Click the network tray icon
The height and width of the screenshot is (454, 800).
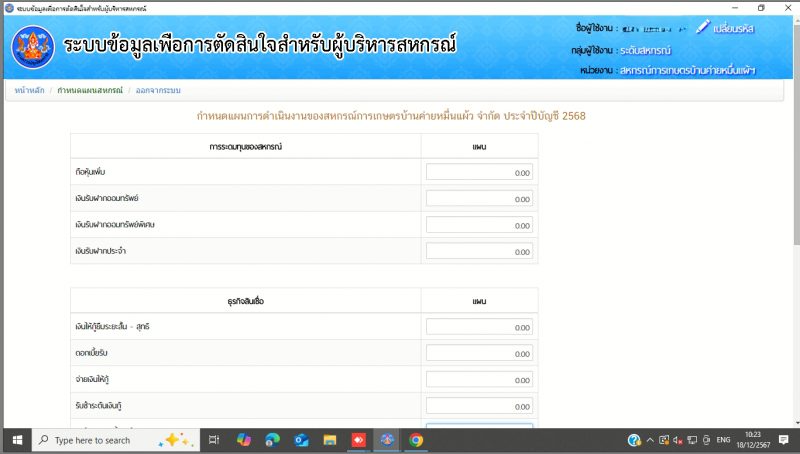click(692, 440)
